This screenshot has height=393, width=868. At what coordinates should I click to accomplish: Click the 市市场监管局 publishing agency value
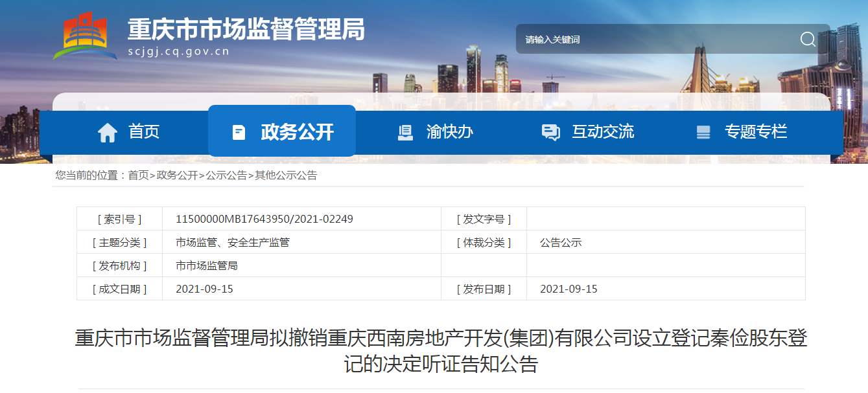207,266
